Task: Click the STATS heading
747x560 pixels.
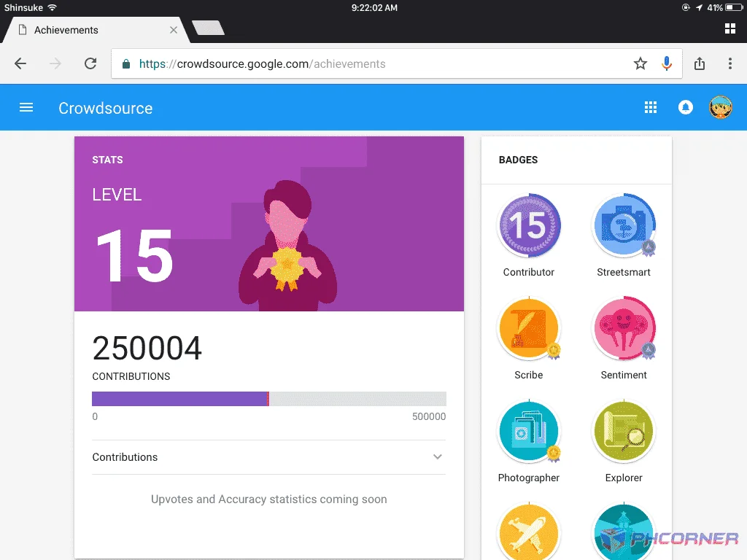Action: 107,160
